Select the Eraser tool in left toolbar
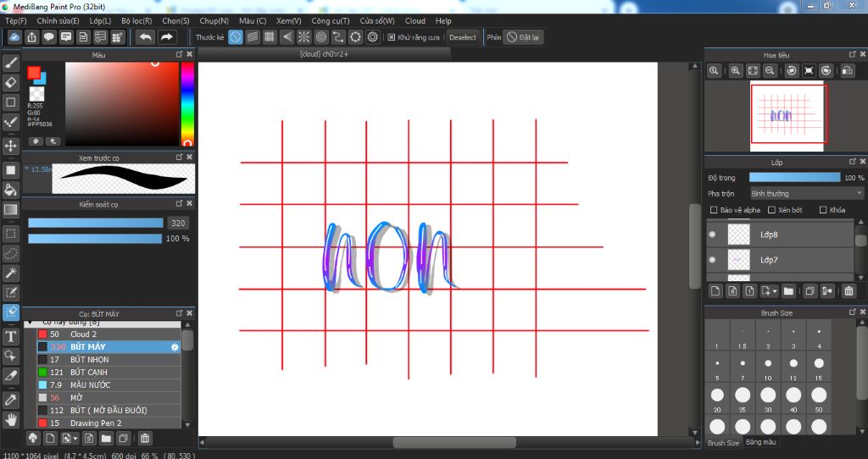 [x=10, y=82]
